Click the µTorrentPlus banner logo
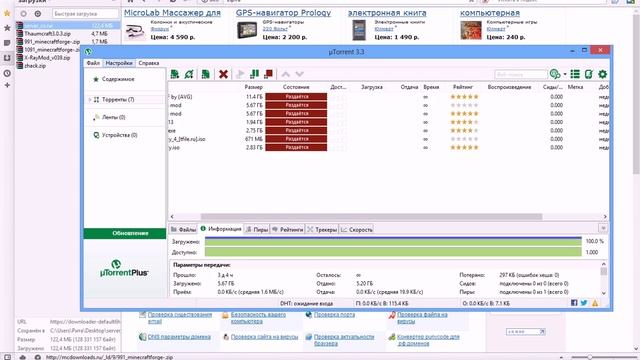Image resolution: width=640 pixels, height=360 pixels. pos(124,268)
